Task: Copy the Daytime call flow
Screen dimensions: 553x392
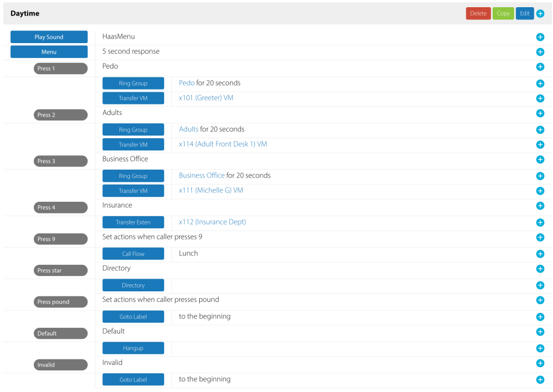Action: pyautogui.click(x=503, y=14)
